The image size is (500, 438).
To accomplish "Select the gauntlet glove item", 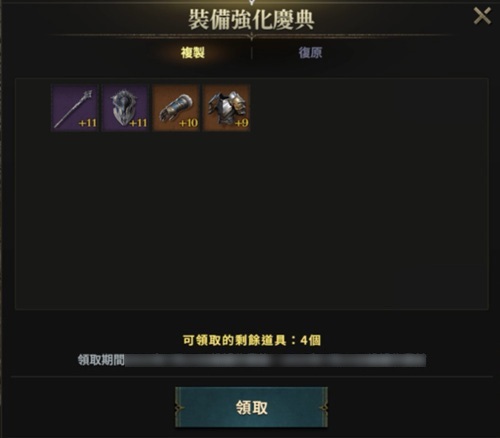I will point(176,108).
